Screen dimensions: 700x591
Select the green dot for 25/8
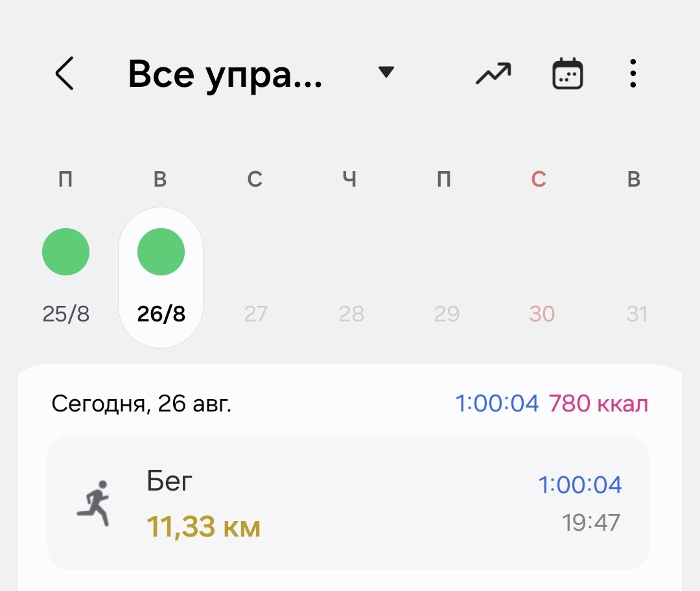[65, 251]
